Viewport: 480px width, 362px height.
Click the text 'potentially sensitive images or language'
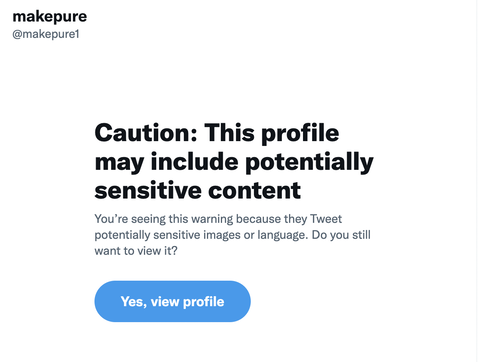click(x=200, y=235)
